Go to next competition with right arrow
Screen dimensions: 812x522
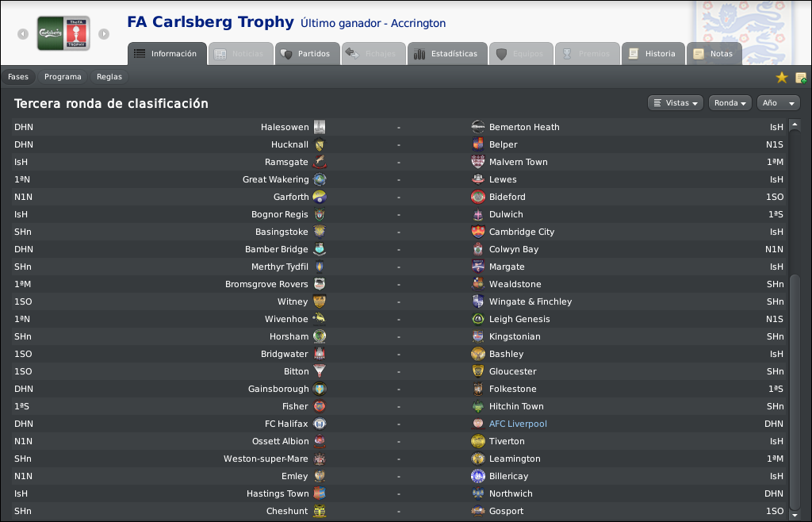104,33
